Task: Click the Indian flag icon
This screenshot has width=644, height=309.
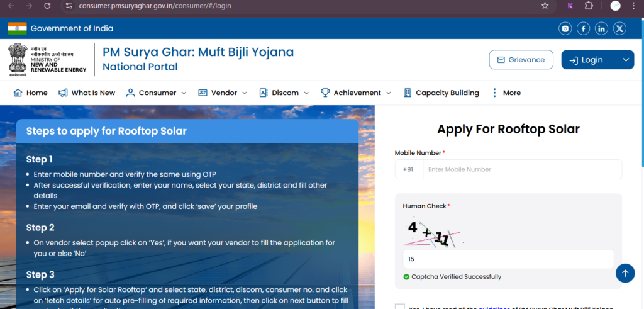Action: [x=17, y=28]
